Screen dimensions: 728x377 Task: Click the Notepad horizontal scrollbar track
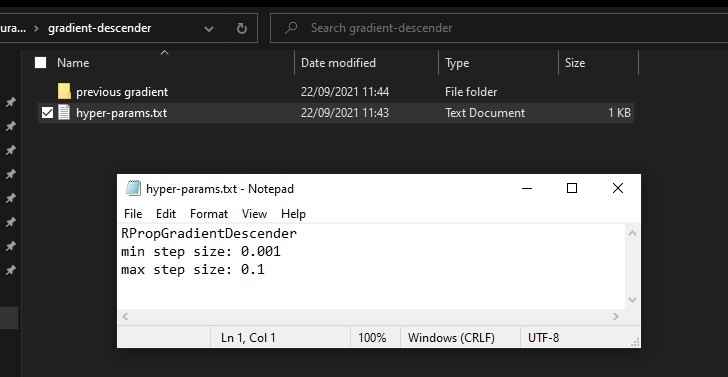(x=370, y=316)
